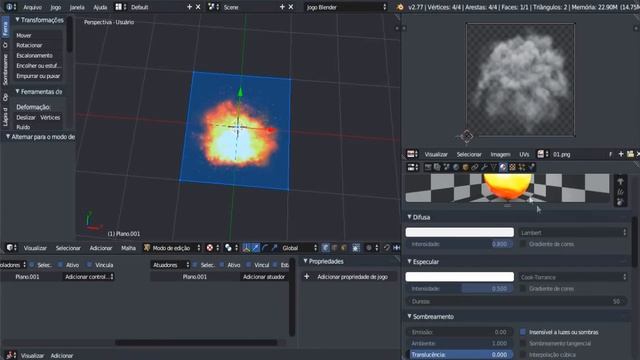Toggle Selec. checkbox in controllers header
The image size is (640, 360).
click(32, 265)
